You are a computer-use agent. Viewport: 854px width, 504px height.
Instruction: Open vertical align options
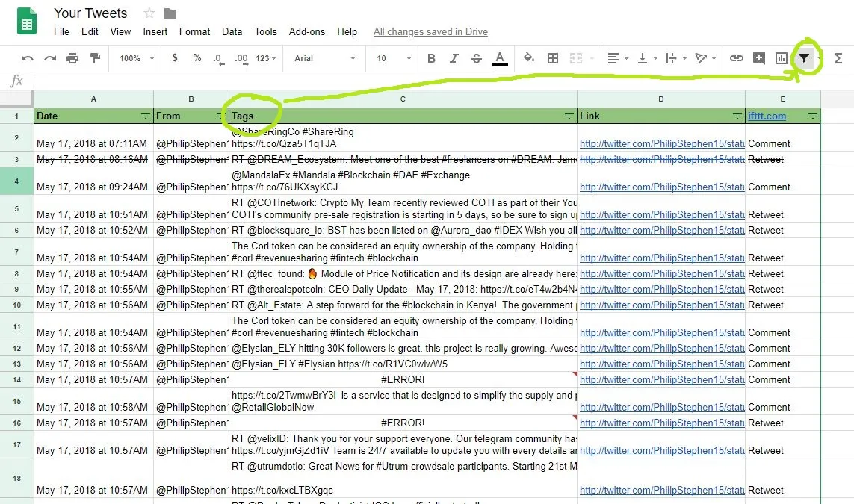[647, 58]
